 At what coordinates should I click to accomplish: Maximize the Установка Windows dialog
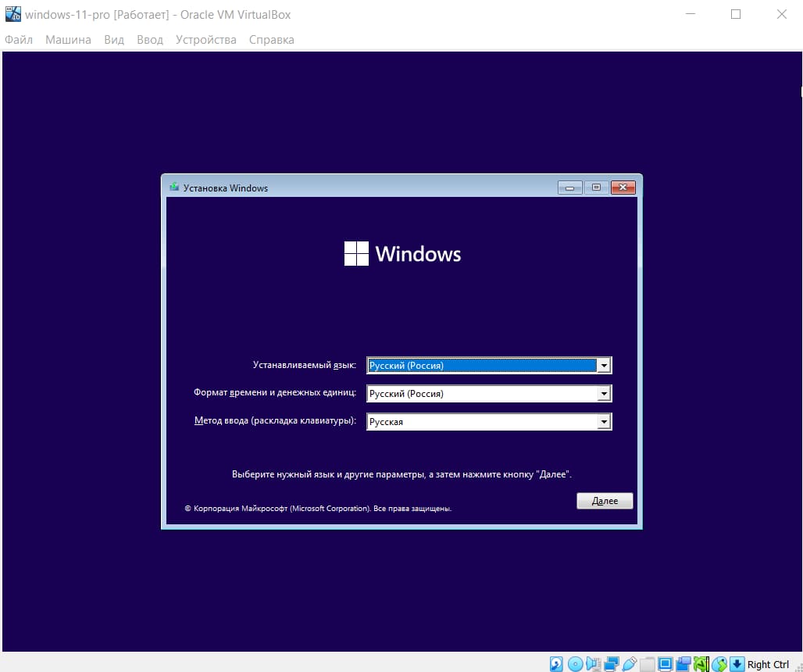pyautogui.click(x=596, y=188)
